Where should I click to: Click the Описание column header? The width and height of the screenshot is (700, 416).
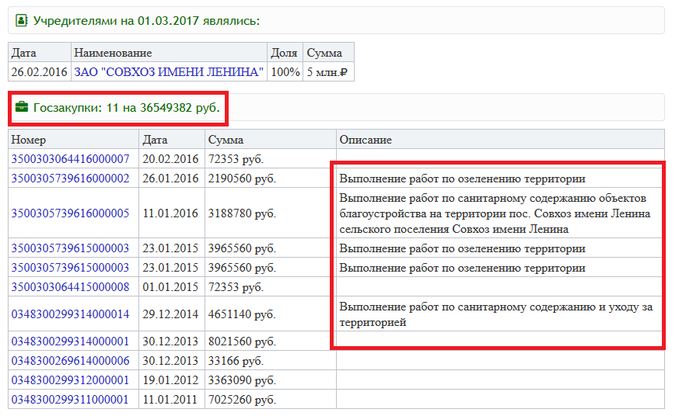pyautogui.click(x=365, y=140)
